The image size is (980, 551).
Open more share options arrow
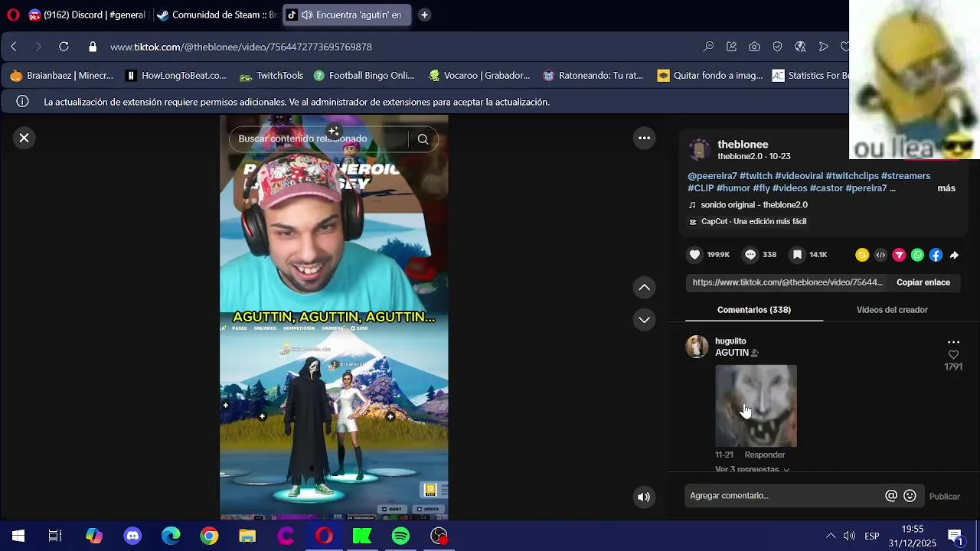(954, 255)
